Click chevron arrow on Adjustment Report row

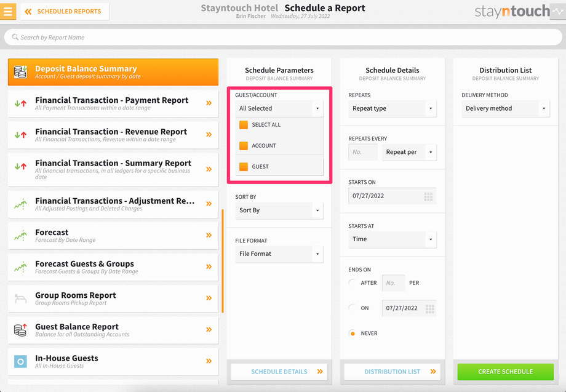coord(209,204)
